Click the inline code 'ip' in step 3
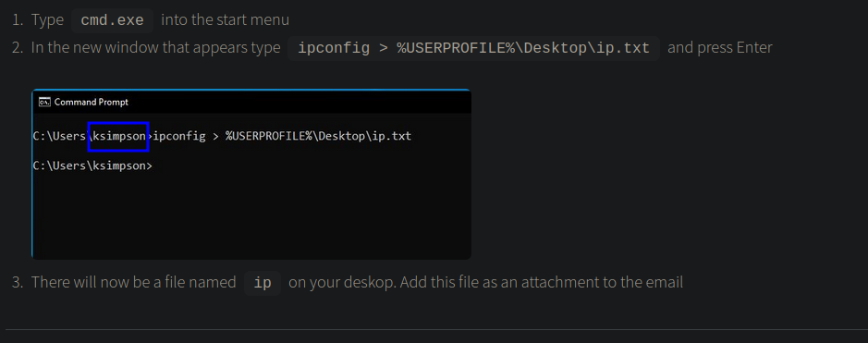868x343 pixels. [263, 283]
